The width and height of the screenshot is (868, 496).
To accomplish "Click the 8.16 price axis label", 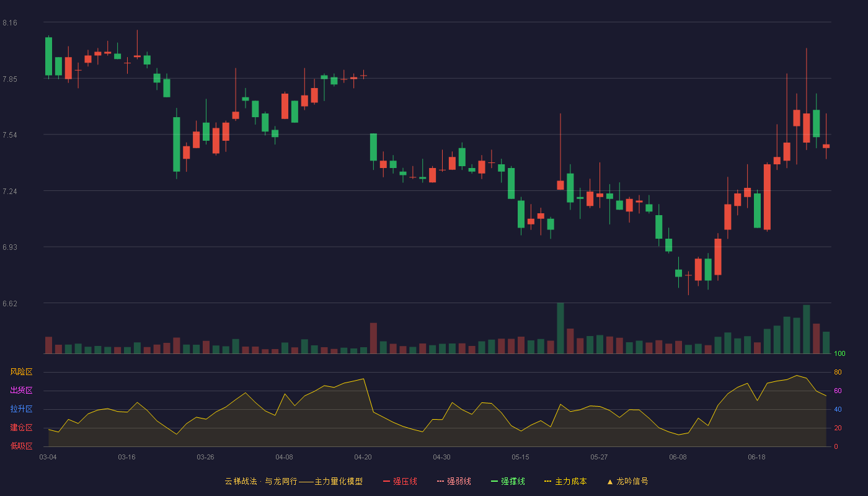I will pos(10,23).
